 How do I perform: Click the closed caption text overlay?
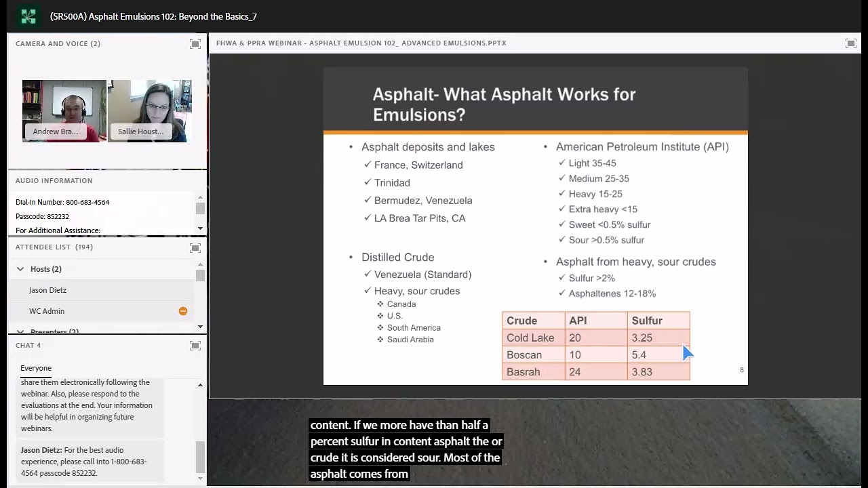[x=406, y=449]
